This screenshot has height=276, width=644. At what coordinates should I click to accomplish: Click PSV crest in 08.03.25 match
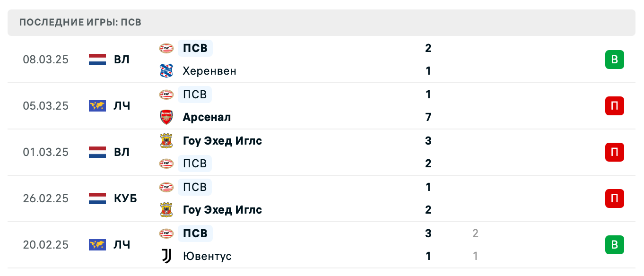pyautogui.click(x=166, y=48)
